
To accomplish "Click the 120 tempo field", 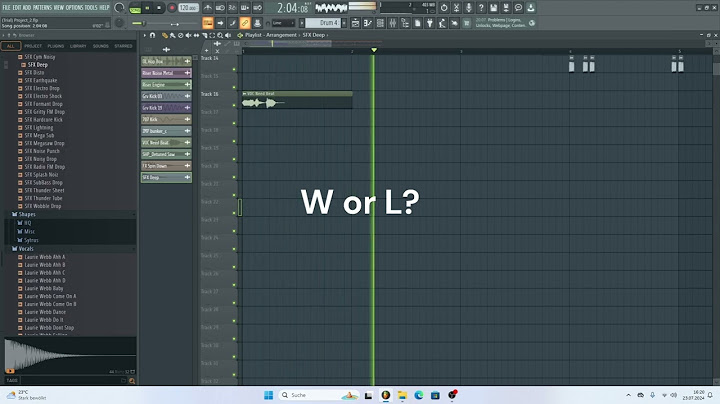I will tap(188, 8).
